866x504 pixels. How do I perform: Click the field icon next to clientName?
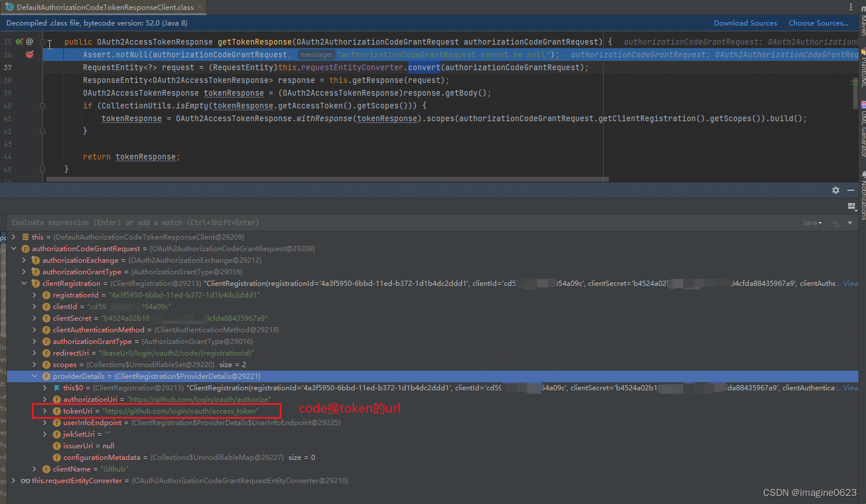46,469
